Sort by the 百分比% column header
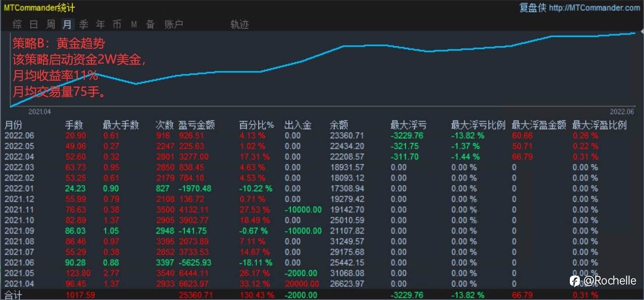 256,125
